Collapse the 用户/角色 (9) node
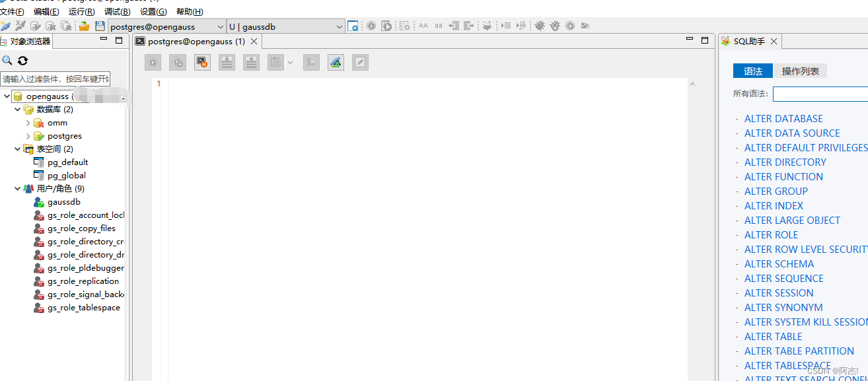The height and width of the screenshot is (381, 868). tap(18, 189)
